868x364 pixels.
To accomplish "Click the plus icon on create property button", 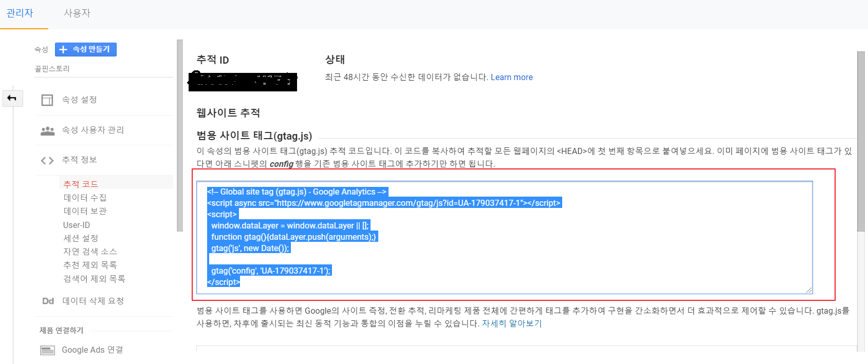I will [63, 49].
